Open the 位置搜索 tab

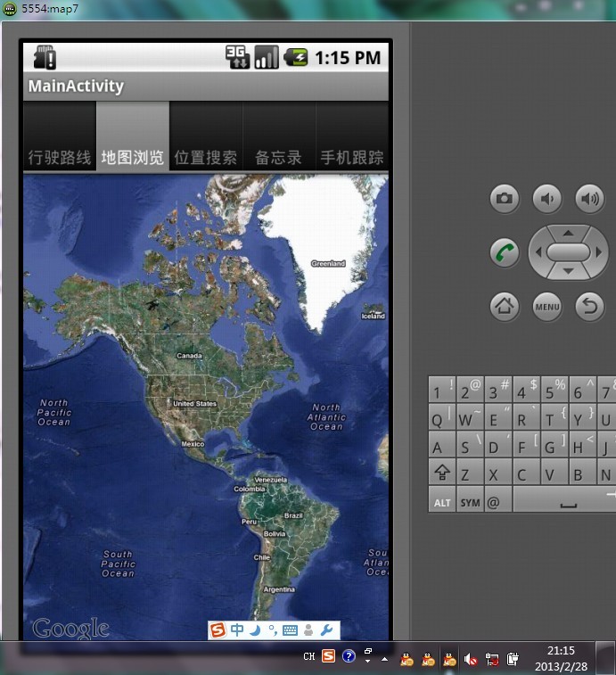(206, 136)
